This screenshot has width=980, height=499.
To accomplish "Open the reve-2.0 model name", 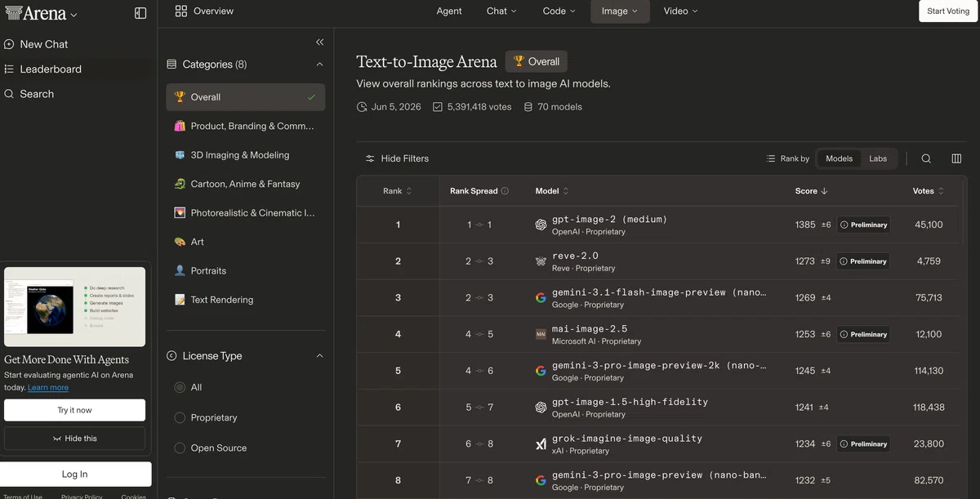I will pos(575,256).
